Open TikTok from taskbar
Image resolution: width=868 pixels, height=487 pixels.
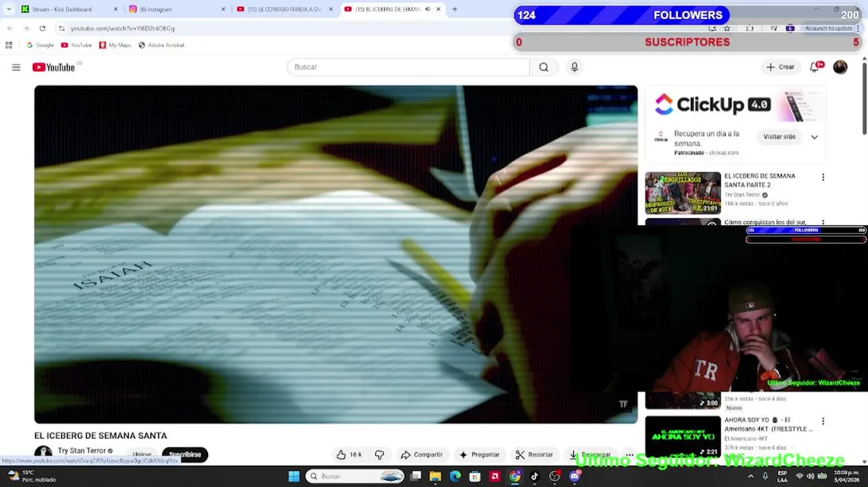(534, 476)
